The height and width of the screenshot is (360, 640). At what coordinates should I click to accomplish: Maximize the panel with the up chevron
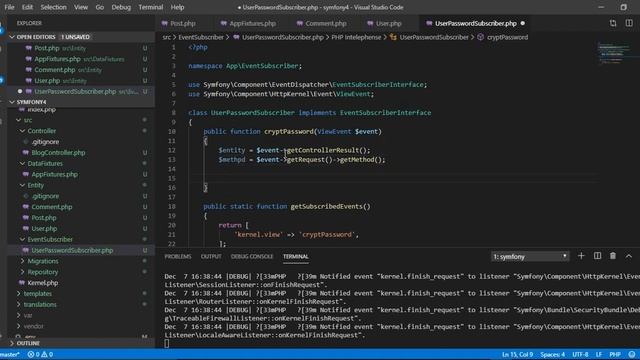pos(629,256)
